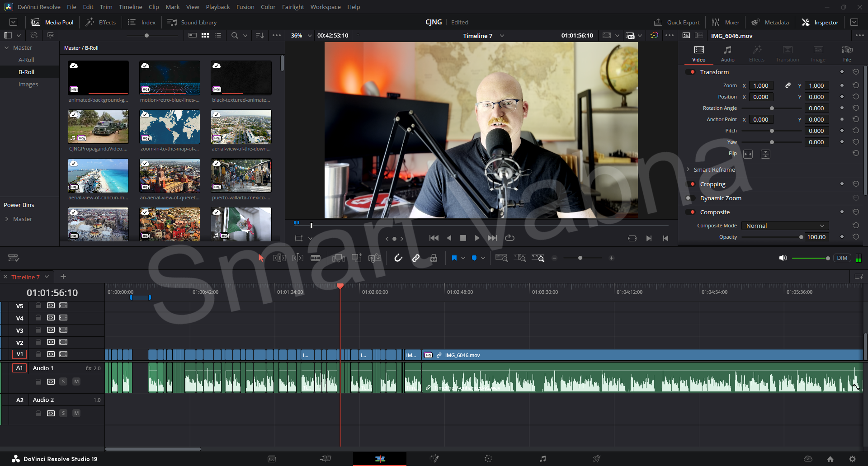Switch to the Audio inspector tab
This screenshot has width=868, height=466.
coord(727,53)
